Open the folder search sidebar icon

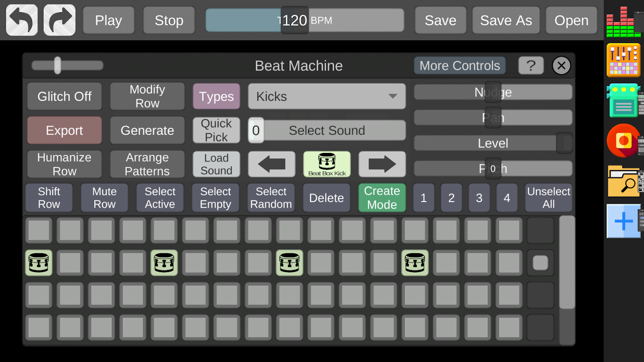coord(624,181)
